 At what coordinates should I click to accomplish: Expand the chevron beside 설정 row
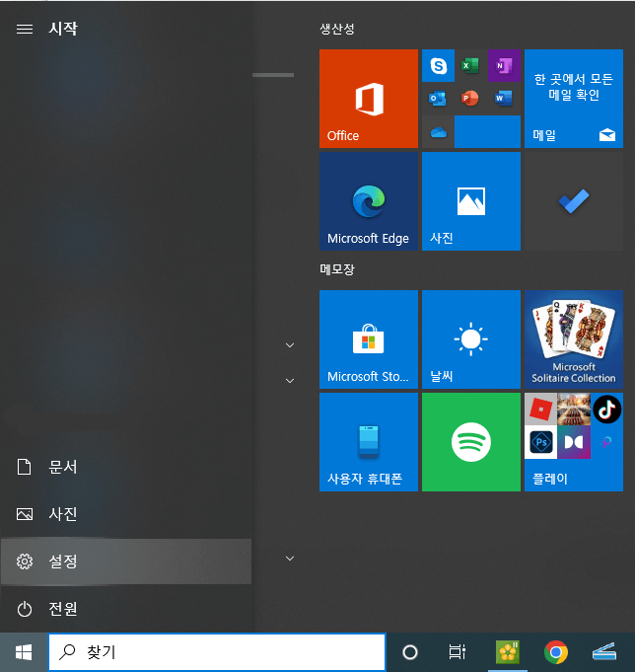290,559
